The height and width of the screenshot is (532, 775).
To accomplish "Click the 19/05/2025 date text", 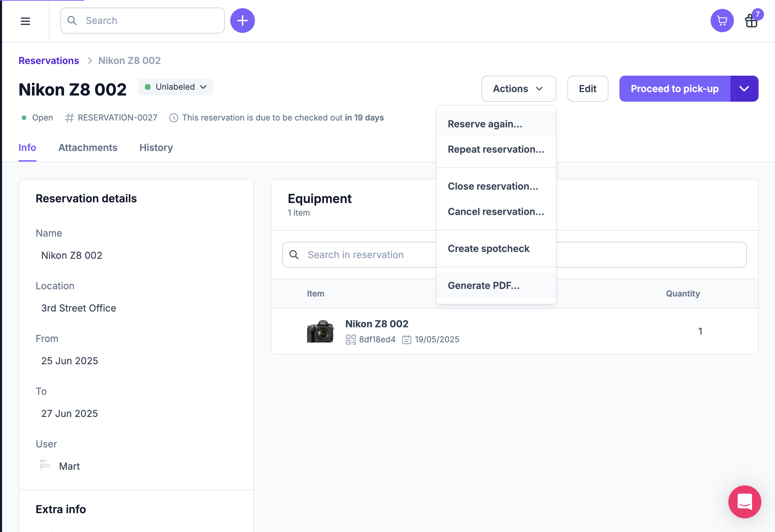I will 437,340.
